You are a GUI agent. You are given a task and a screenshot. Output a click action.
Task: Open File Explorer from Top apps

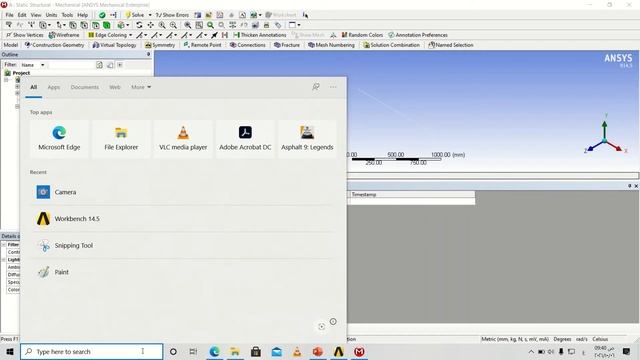tap(121, 139)
